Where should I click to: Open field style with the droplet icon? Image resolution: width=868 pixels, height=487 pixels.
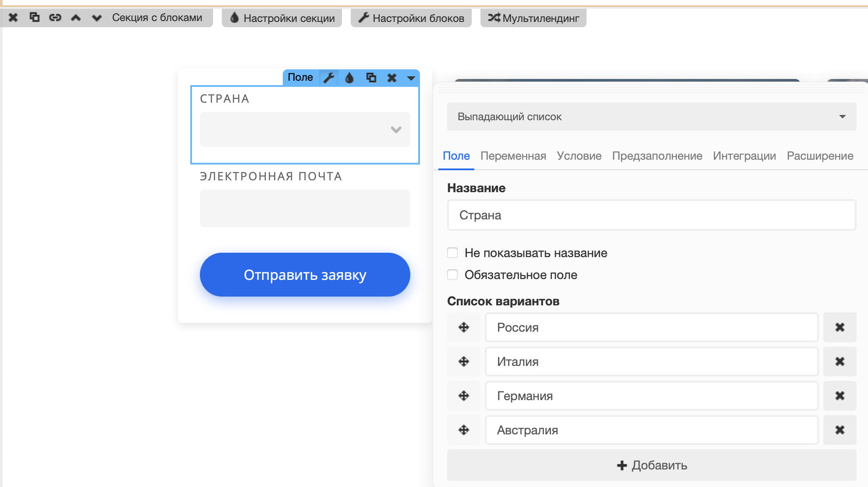click(x=349, y=78)
